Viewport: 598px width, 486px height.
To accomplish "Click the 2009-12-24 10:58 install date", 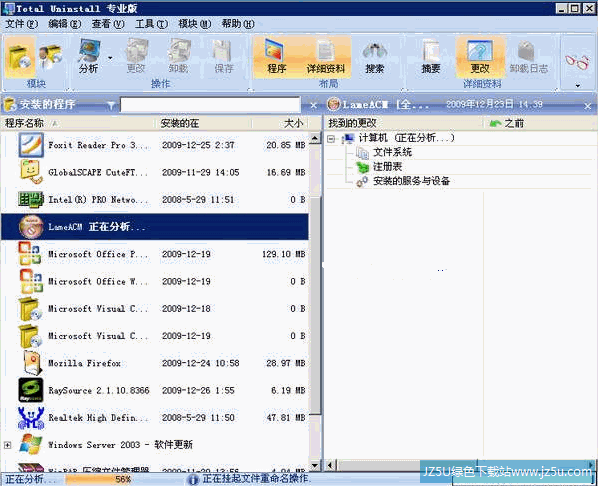I will pyautogui.click(x=201, y=363).
